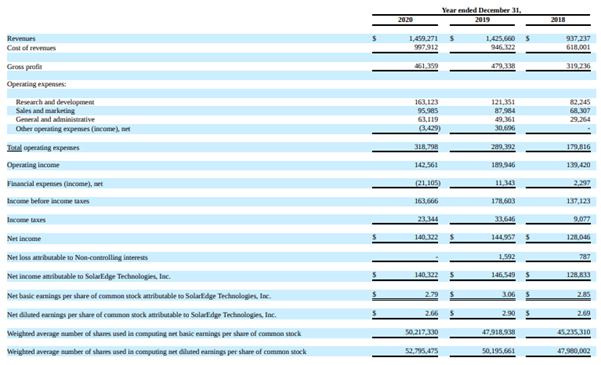Click the Year ended December 31 heading
The height and width of the screenshot is (365, 601).
point(481,10)
